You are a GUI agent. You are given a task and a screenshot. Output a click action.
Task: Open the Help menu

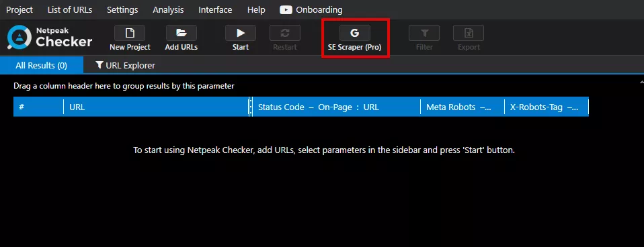[256, 10]
